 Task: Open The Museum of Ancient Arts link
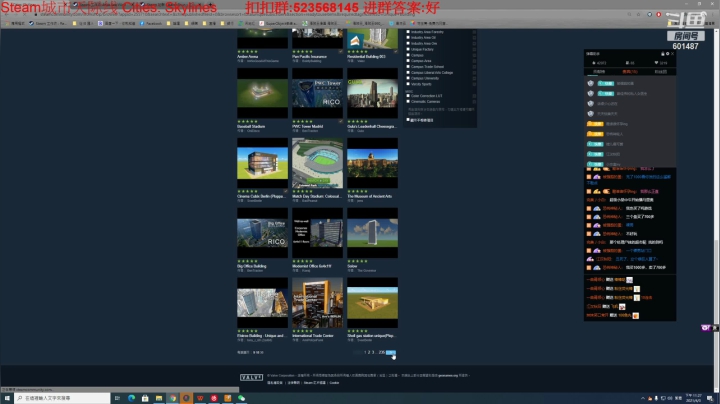tap(370, 196)
